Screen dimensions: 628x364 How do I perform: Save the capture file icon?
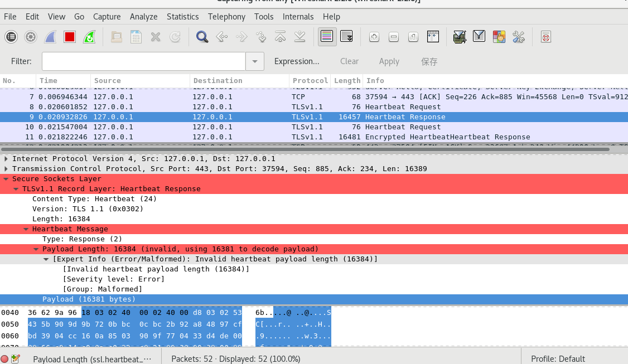tap(136, 37)
